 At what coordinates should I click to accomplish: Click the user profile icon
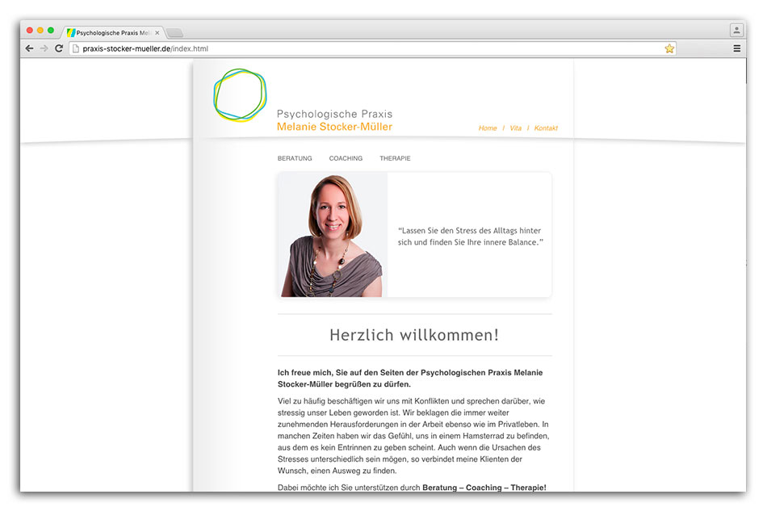pos(736,29)
